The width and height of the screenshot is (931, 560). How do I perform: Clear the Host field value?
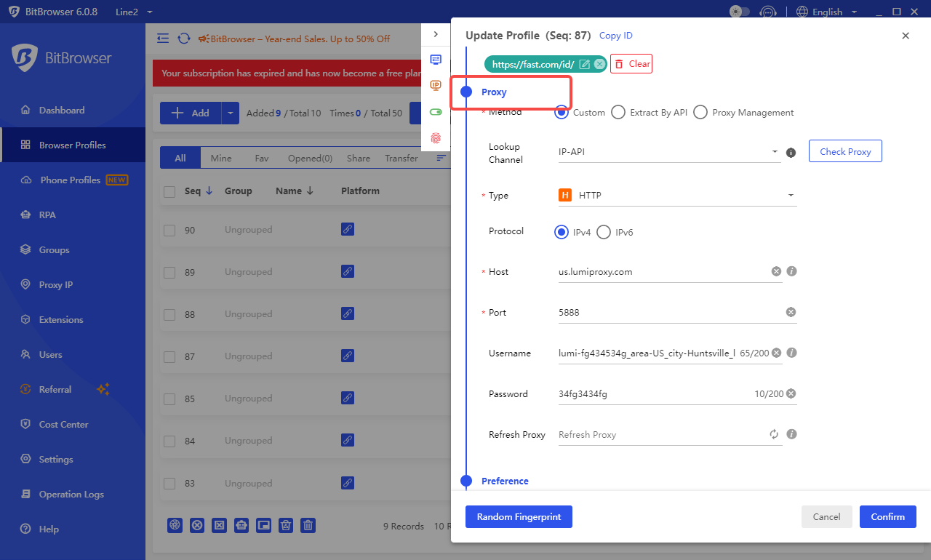(x=776, y=271)
